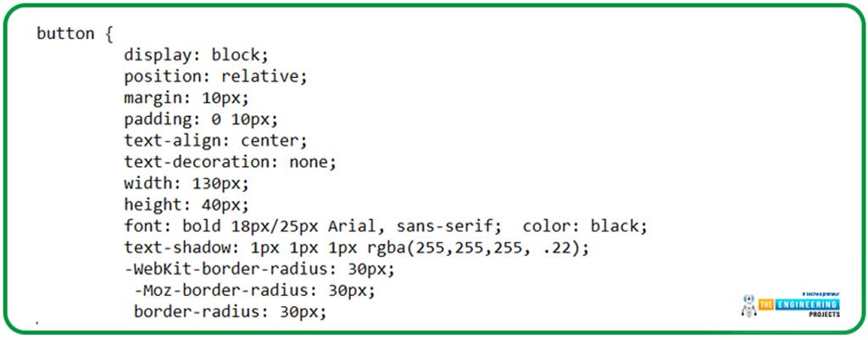Click the opening curly brace after button

[x=108, y=34]
